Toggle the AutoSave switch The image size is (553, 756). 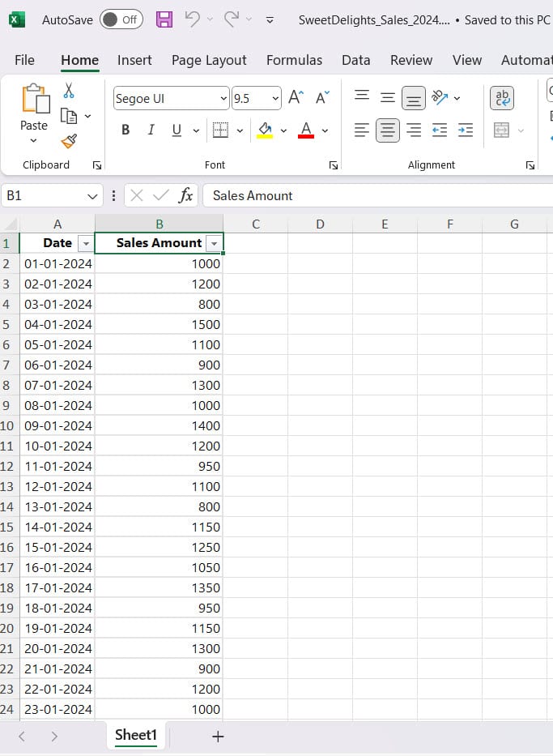[x=121, y=19]
